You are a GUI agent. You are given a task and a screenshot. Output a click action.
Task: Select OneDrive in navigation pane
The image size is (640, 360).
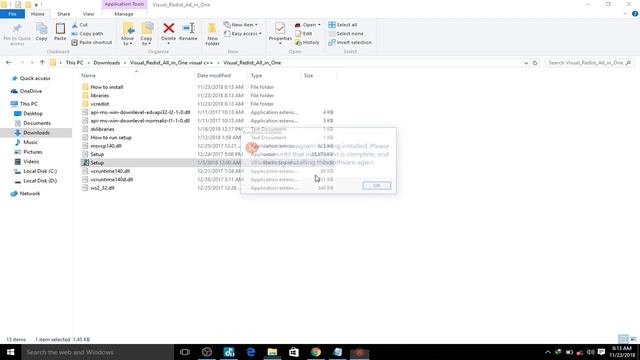[31, 91]
